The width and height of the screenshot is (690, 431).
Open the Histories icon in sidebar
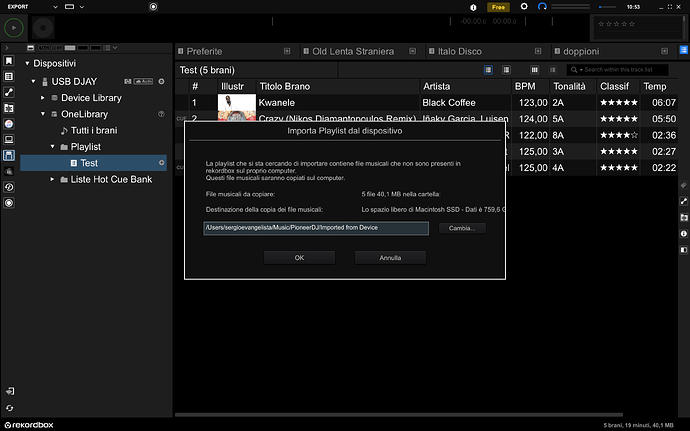(x=9, y=187)
